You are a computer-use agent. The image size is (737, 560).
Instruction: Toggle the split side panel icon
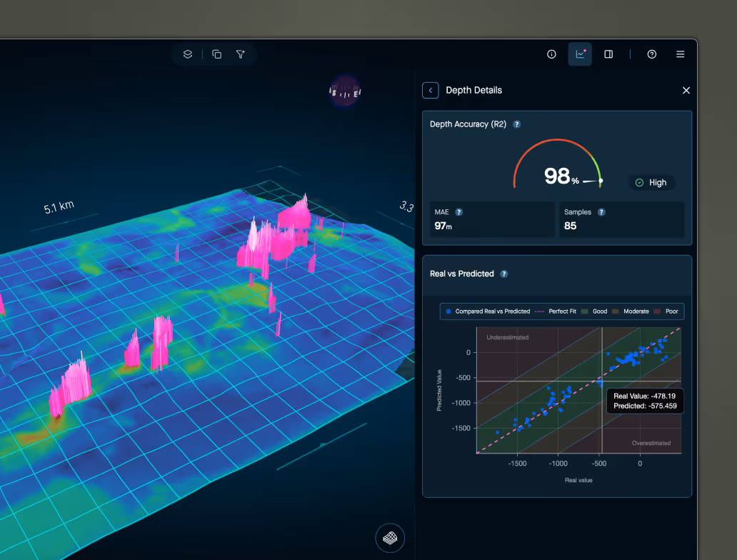[x=608, y=54]
